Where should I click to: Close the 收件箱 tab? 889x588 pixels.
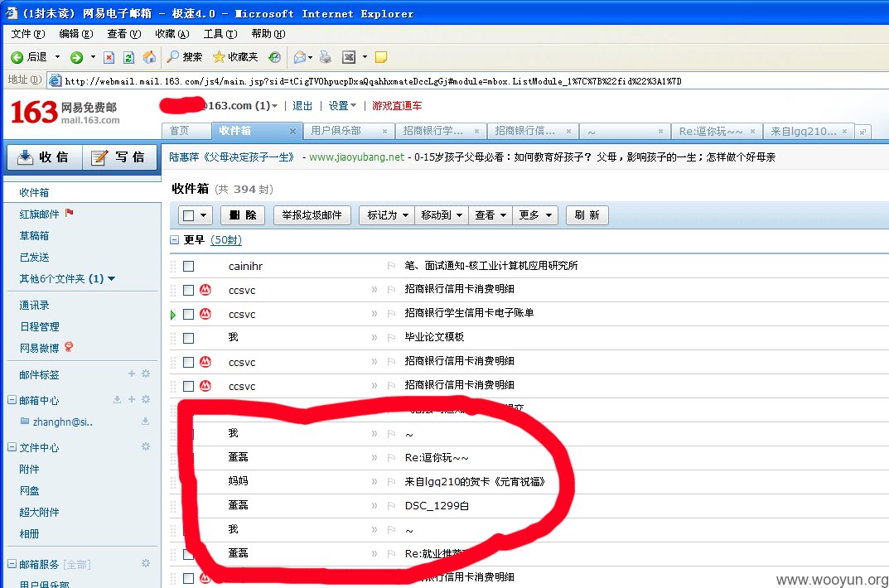coord(292,132)
